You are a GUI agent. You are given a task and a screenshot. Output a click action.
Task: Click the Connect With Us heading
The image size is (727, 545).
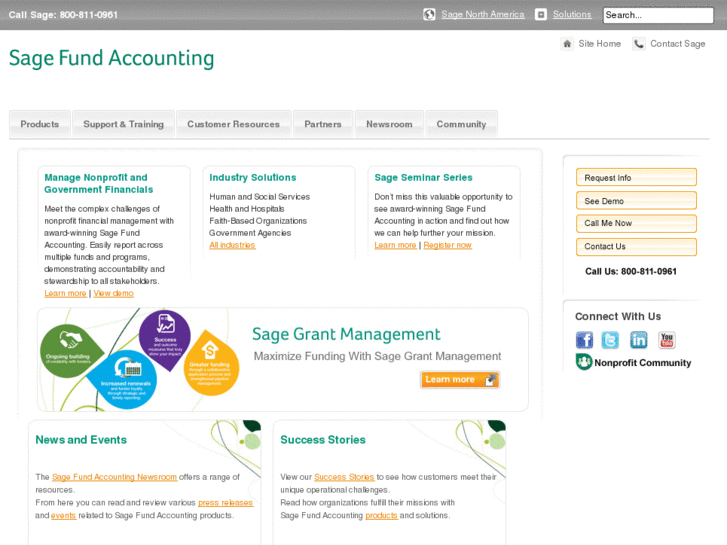(x=618, y=316)
